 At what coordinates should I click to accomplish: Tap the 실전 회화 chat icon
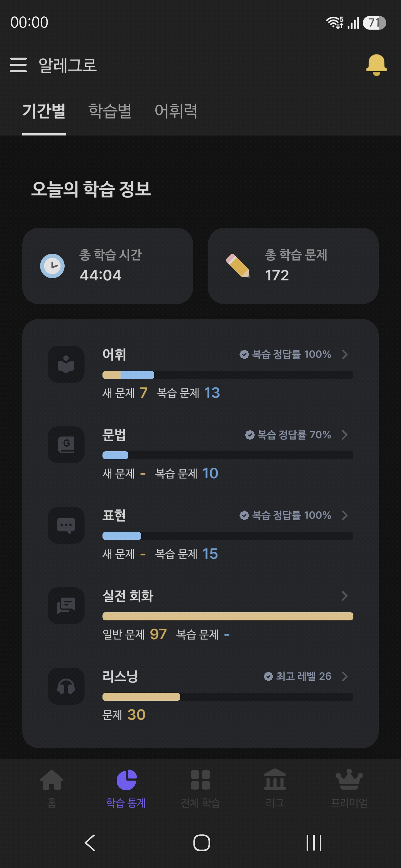pyautogui.click(x=66, y=606)
